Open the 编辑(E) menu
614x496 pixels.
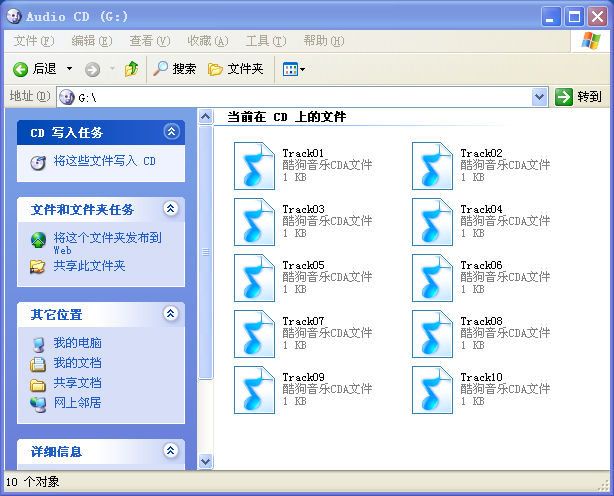tap(92, 41)
